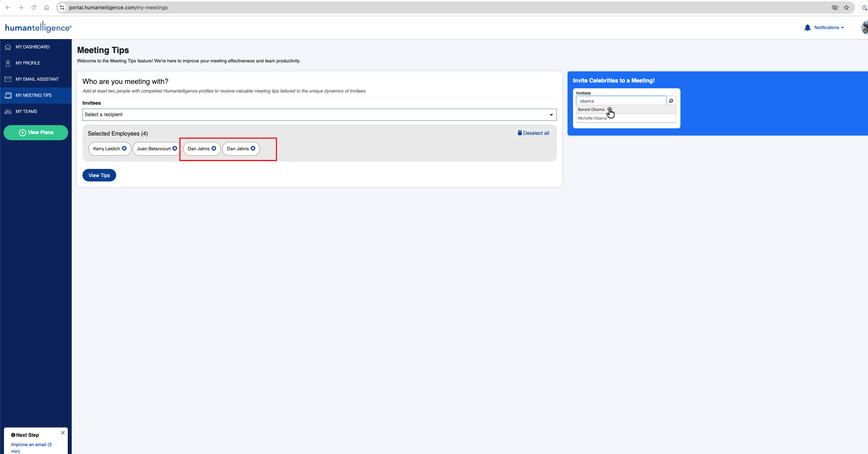
Task: Remove duplicate Dan Jahns selection tag
Action: click(253, 149)
